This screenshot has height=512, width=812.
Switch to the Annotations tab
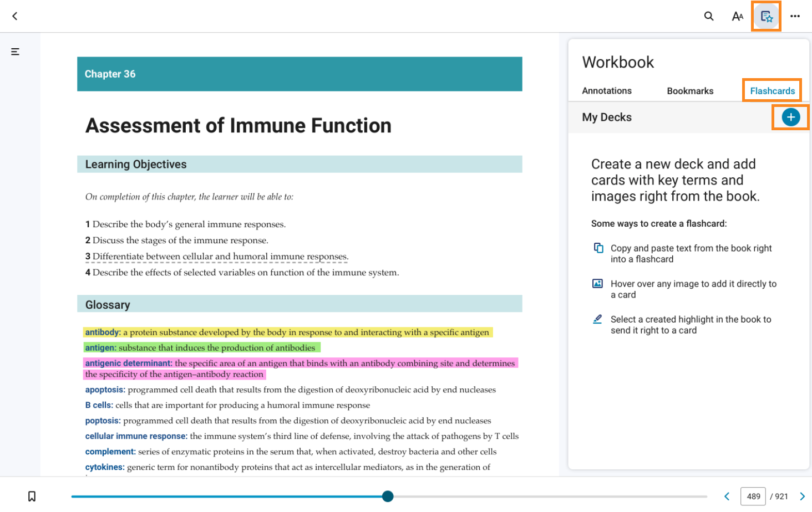[607, 91]
